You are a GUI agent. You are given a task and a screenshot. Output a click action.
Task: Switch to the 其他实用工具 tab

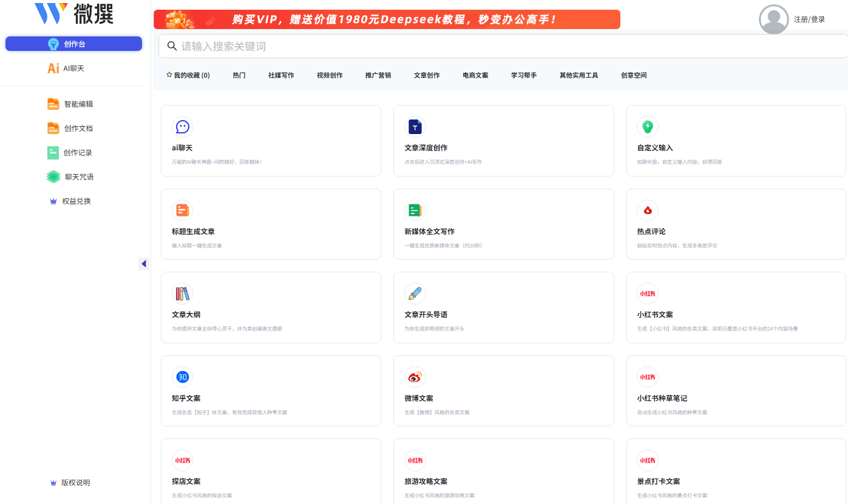(x=579, y=75)
